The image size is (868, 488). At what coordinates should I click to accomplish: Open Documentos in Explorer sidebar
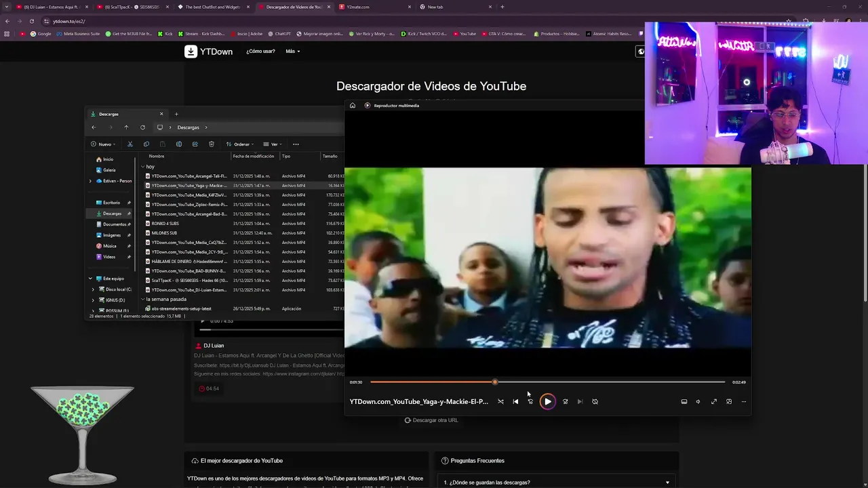pyautogui.click(x=114, y=224)
